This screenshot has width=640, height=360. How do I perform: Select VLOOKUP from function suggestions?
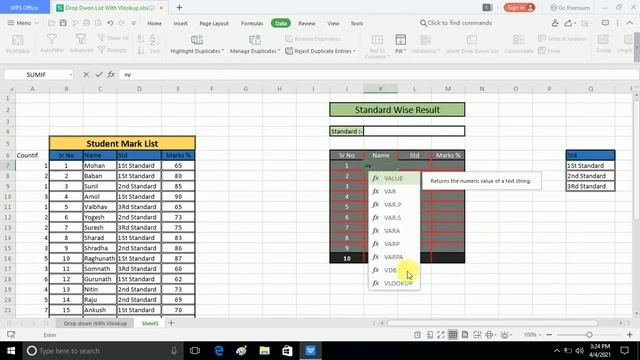point(394,283)
